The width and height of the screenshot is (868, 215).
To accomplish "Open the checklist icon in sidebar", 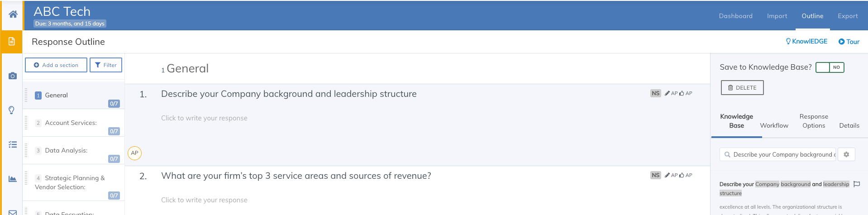I will (x=13, y=145).
